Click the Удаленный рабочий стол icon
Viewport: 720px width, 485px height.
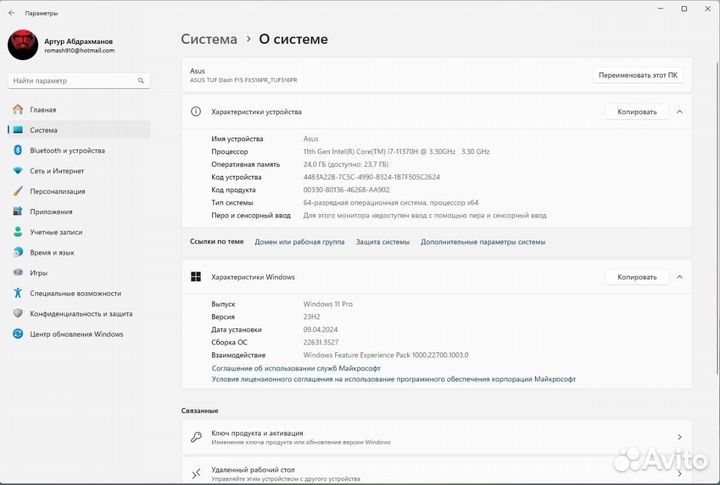pyautogui.click(x=196, y=473)
